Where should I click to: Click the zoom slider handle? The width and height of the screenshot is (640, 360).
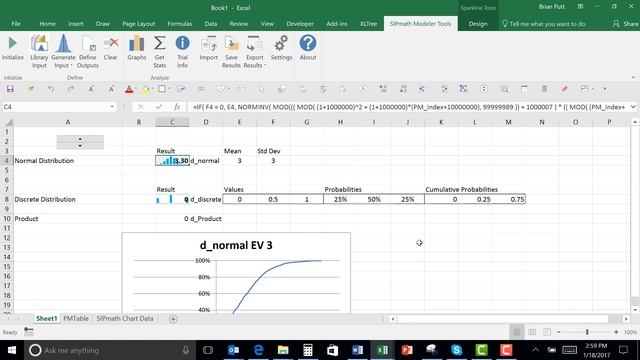pos(587,332)
